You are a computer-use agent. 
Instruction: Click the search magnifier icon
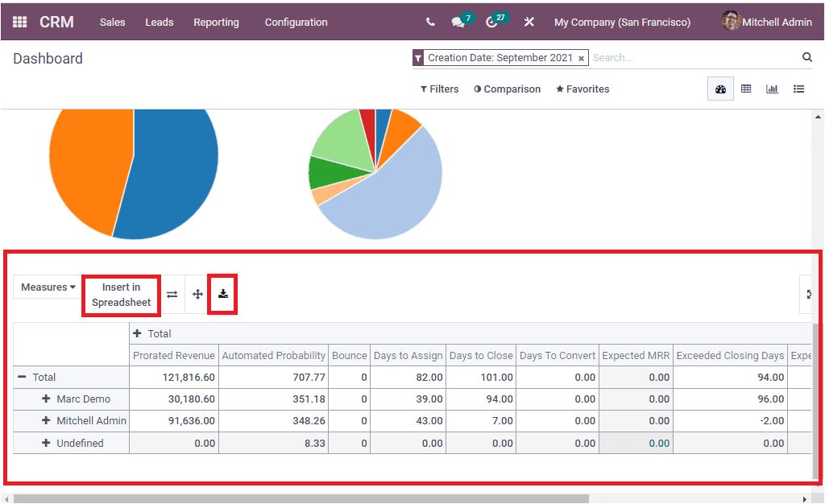pos(806,57)
